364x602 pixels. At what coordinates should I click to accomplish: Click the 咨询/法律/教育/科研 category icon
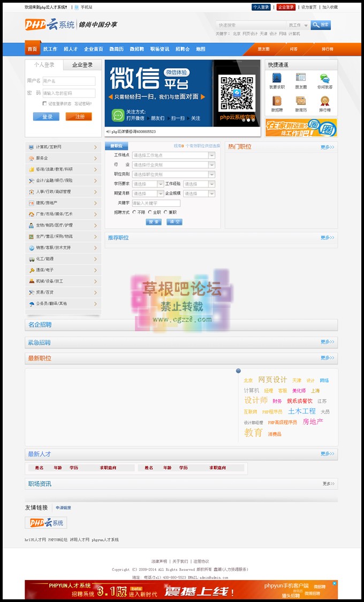pos(31,169)
